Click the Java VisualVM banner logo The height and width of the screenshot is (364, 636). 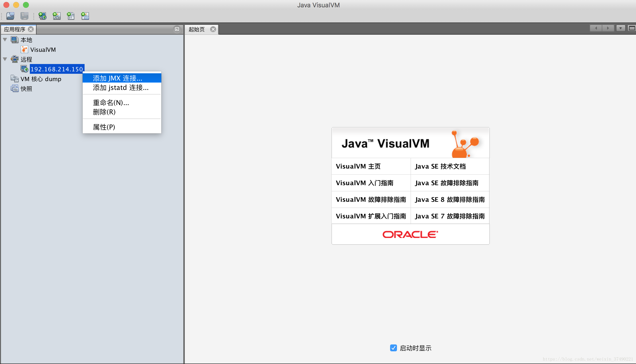[410, 143]
